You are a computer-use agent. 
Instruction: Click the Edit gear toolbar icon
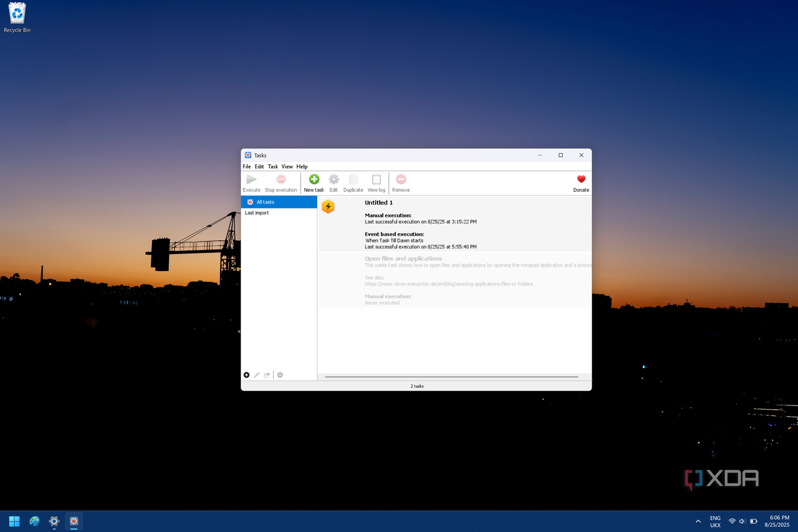tap(333, 180)
